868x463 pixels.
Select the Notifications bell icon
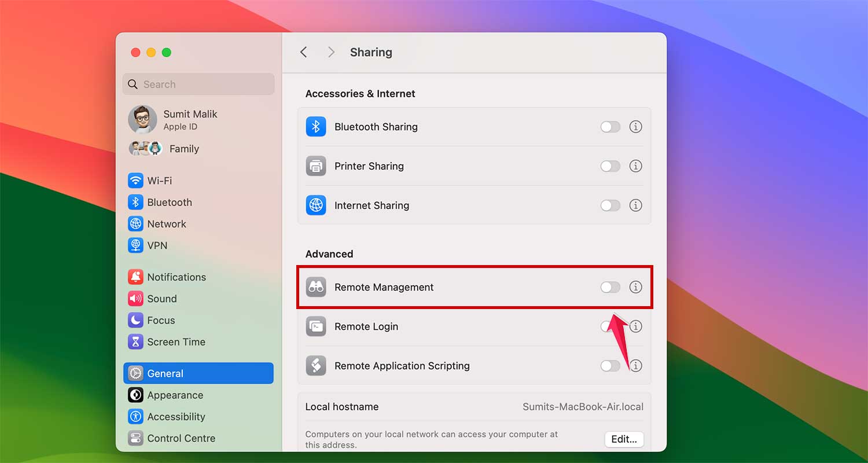[x=135, y=277]
